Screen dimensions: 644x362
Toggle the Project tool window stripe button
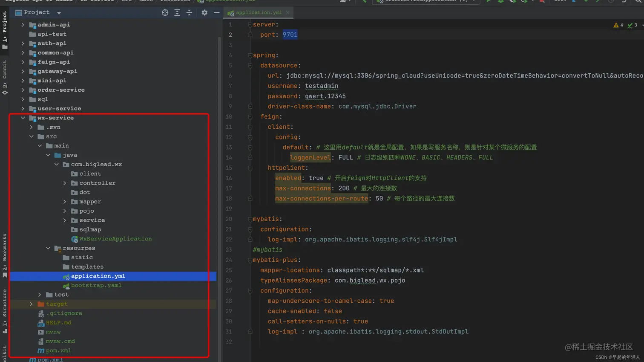tap(5, 29)
